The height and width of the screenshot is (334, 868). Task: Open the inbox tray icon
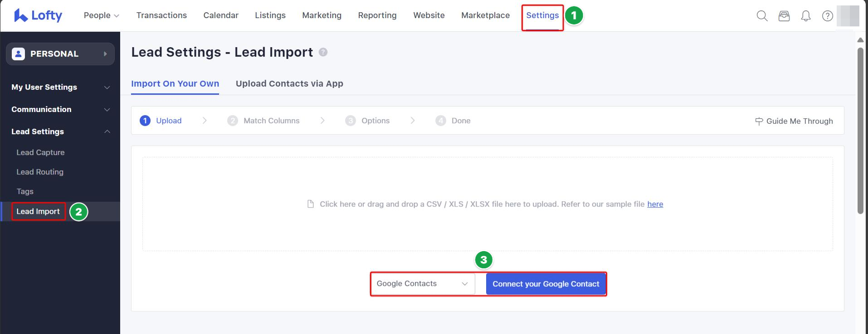(x=784, y=16)
